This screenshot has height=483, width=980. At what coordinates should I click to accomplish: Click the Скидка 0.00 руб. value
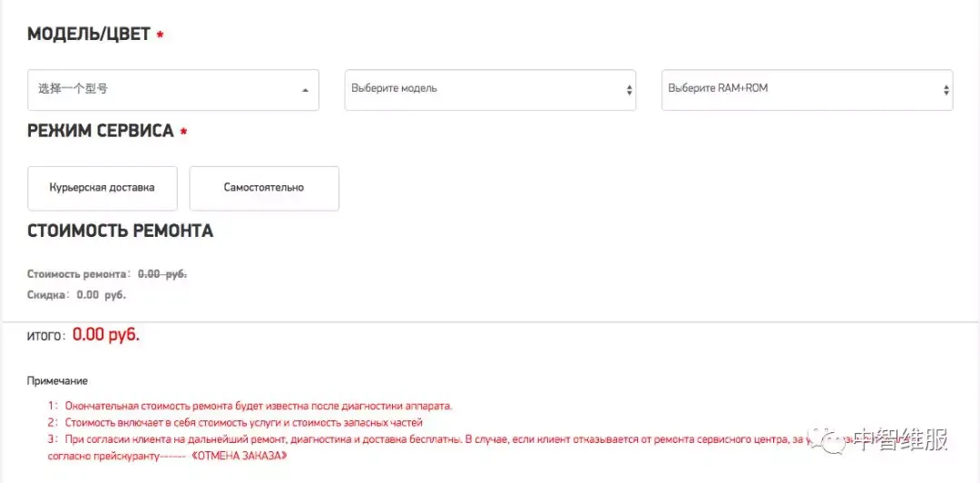[102, 295]
